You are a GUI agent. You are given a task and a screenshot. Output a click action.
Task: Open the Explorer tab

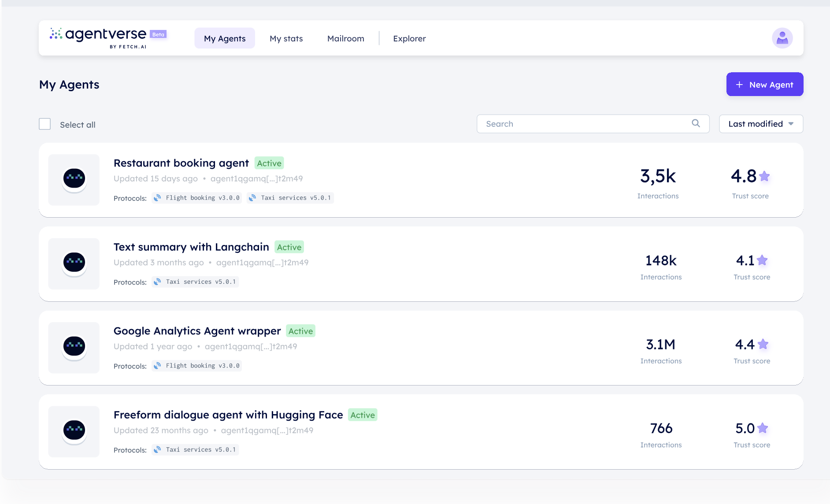[409, 38]
